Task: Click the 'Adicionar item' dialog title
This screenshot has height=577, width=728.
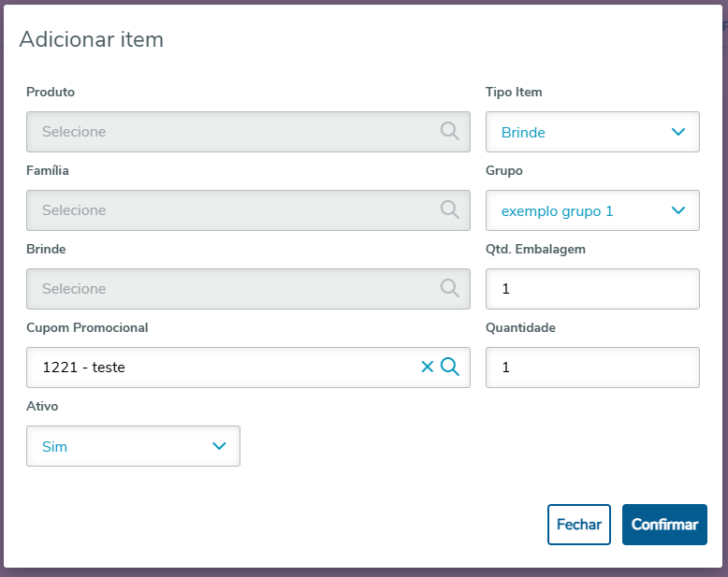Action: [x=92, y=39]
